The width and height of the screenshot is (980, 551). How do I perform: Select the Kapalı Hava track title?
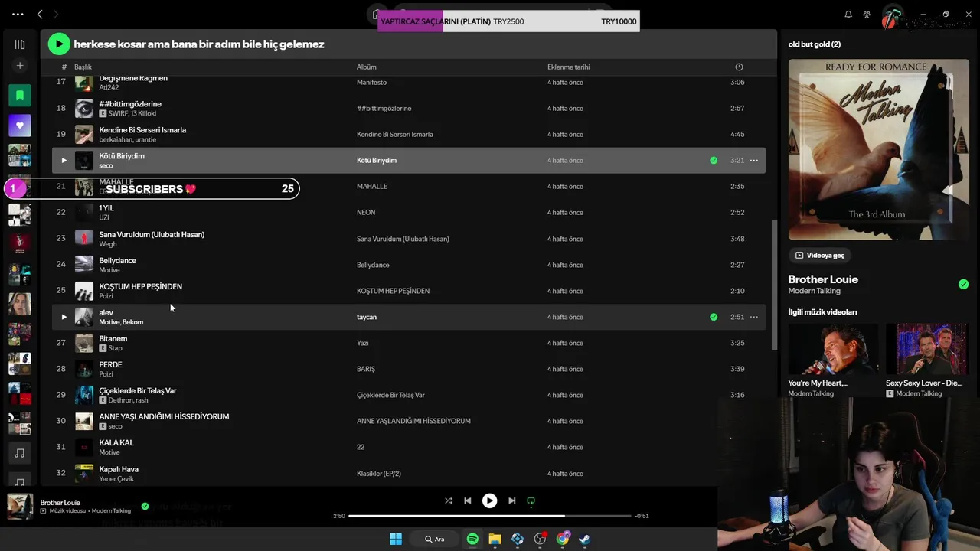[119, 469]
